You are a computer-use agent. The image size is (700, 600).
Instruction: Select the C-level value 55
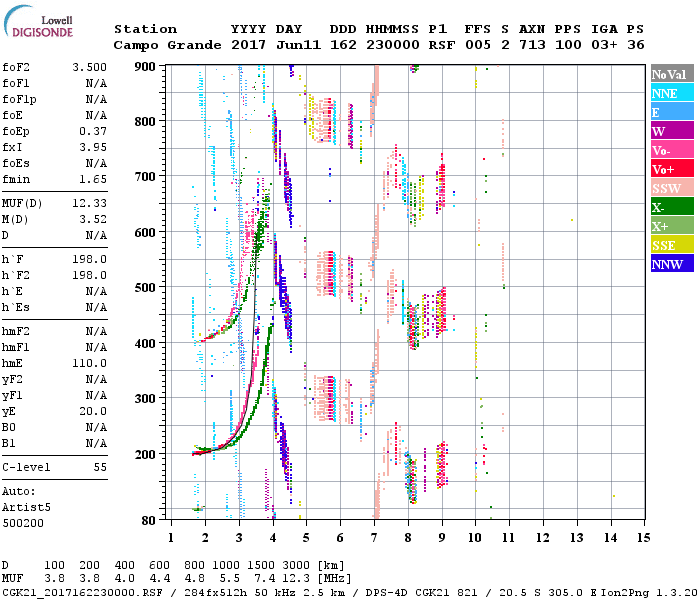tap(99, 467)
